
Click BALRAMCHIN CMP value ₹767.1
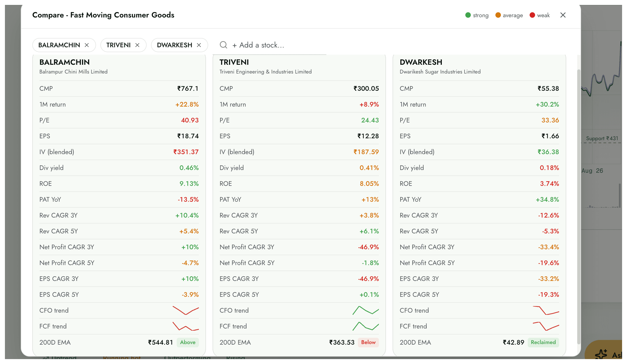[x=188, y=89]
